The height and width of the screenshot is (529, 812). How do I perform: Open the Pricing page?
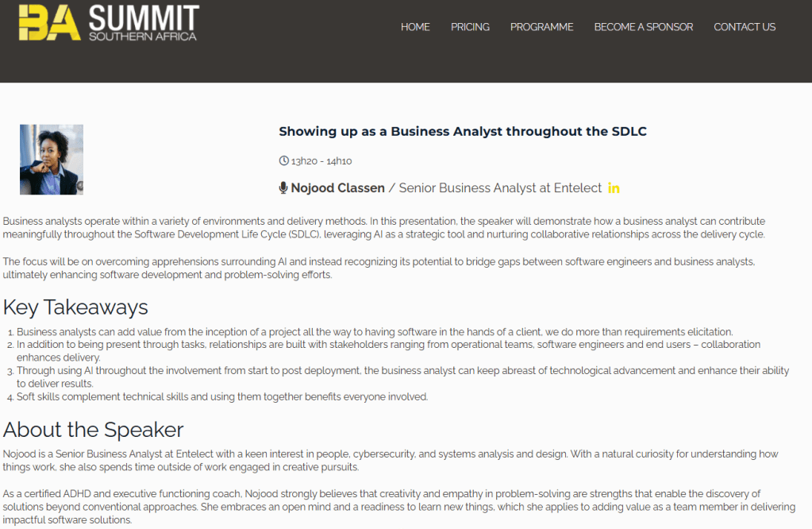[470, 27]
